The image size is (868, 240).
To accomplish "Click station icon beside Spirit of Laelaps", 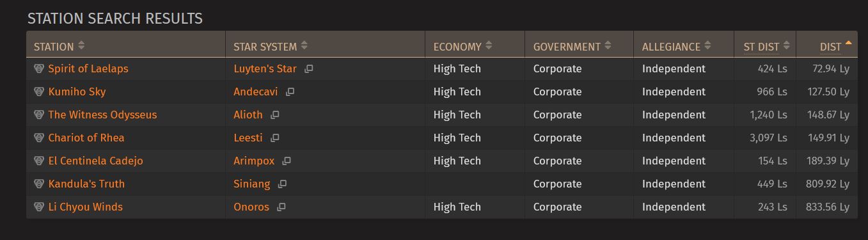I will (39, 68).
